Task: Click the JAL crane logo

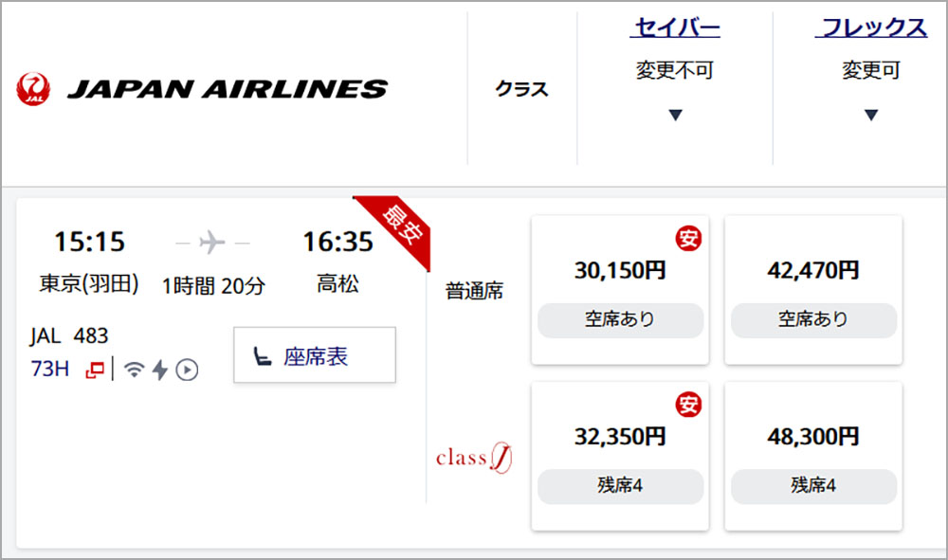Action: tap(34, 89)
